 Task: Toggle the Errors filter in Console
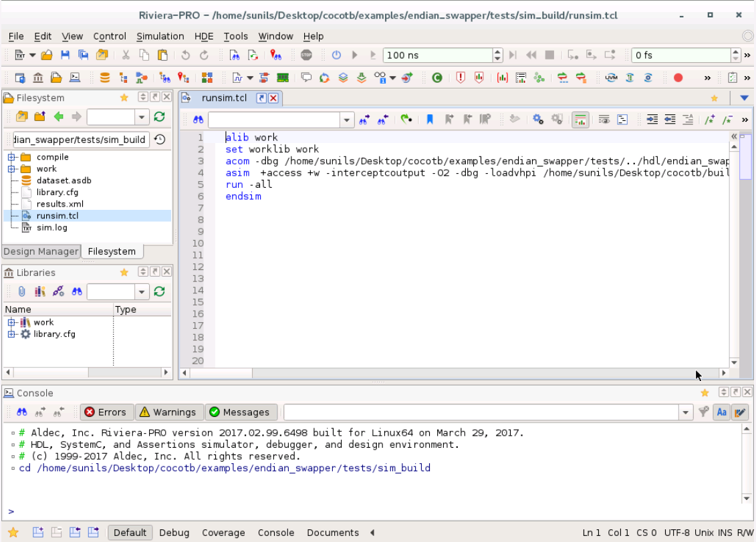(106, 412)
